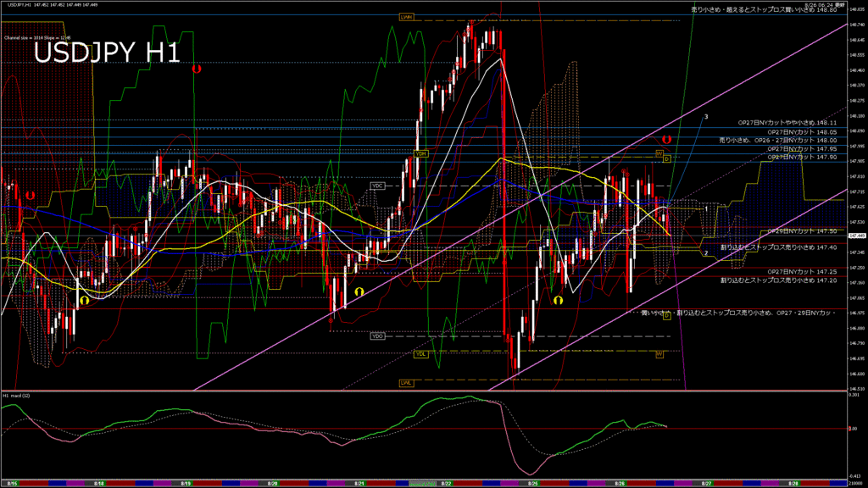The height and width of the screenshot is (488, 868).
Task: Click the 8/22 date on time axis
Action: pos(446,481)
